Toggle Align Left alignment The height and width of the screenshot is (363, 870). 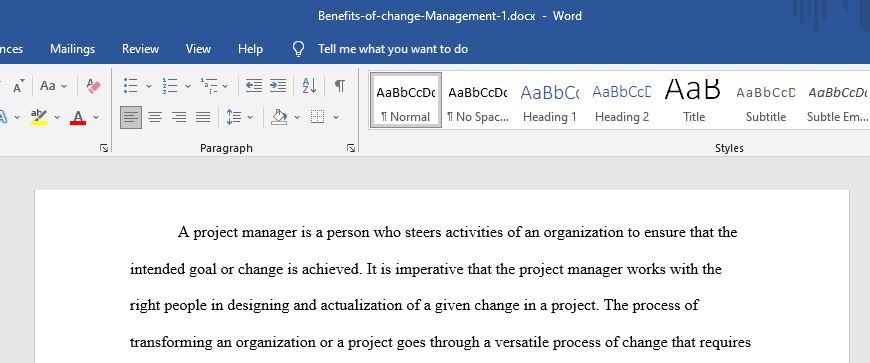click(131, 117)
